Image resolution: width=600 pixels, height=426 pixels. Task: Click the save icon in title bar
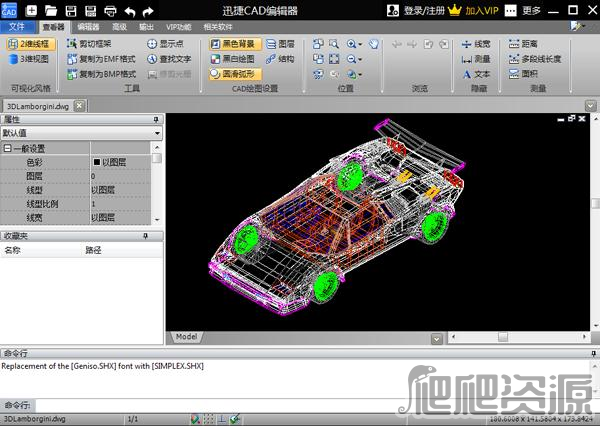pos(89,10)
